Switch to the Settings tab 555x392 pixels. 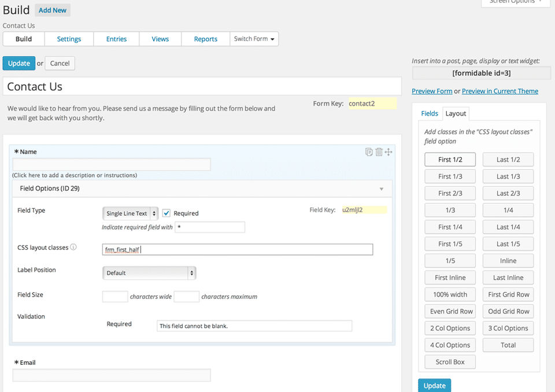(x=69, y=39)
